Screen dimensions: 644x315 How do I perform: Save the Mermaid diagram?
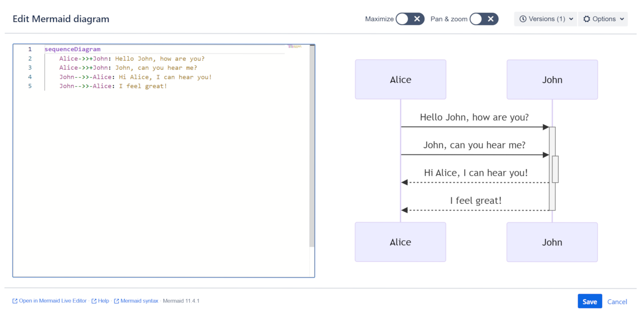coord(589,301)
